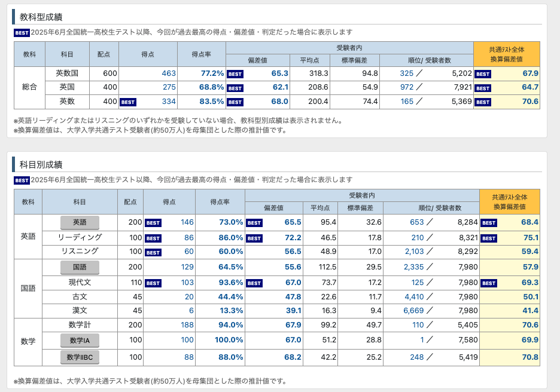Image resolution: width=560 pixels, height=392 pixels.
Task: Click the 配点 header in upper table
Action: (x=104, y=54)
